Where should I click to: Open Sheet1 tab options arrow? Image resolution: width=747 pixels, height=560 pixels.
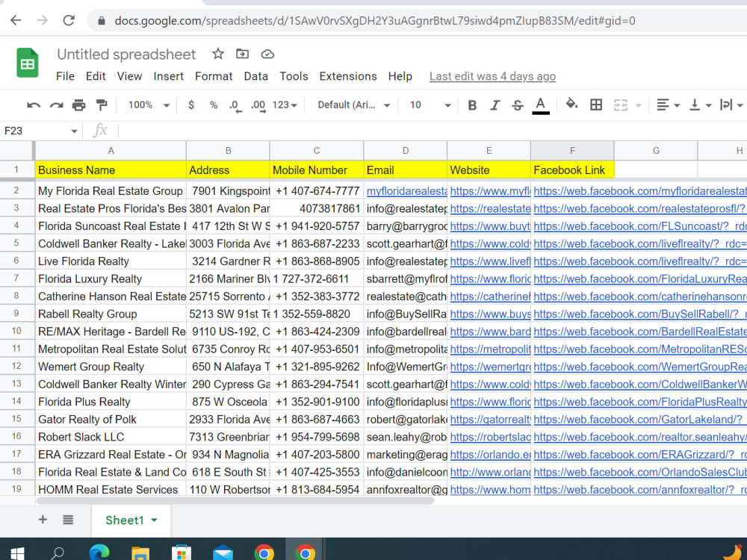pyautogui.click(x=155, y=520)
